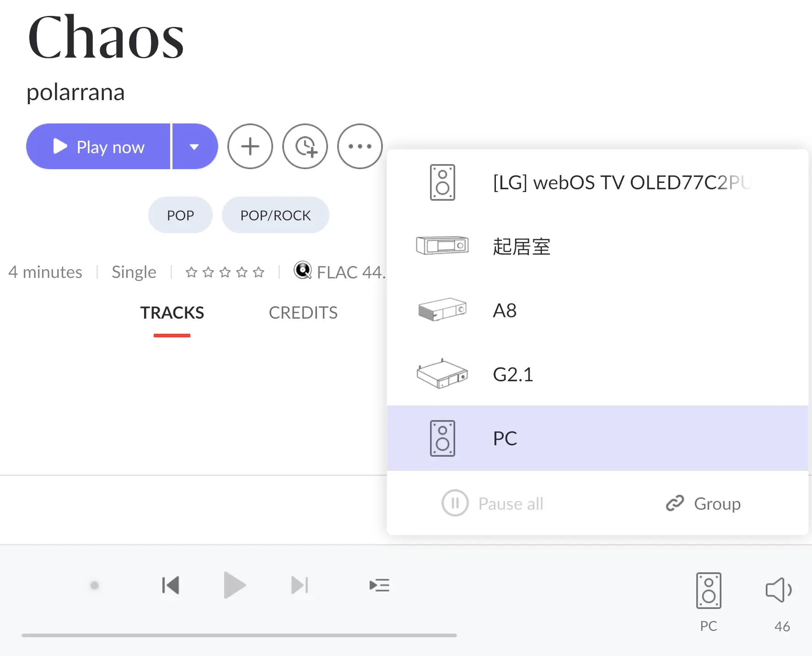
Task: Click the add to queue clock icon
Action: (x=305, y=147)
